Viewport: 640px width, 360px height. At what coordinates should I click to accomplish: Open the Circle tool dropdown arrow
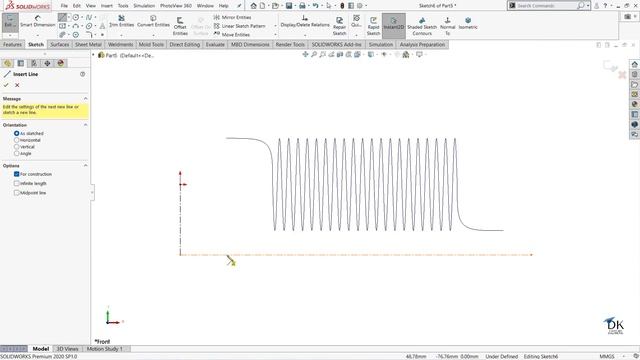point(82,17)
